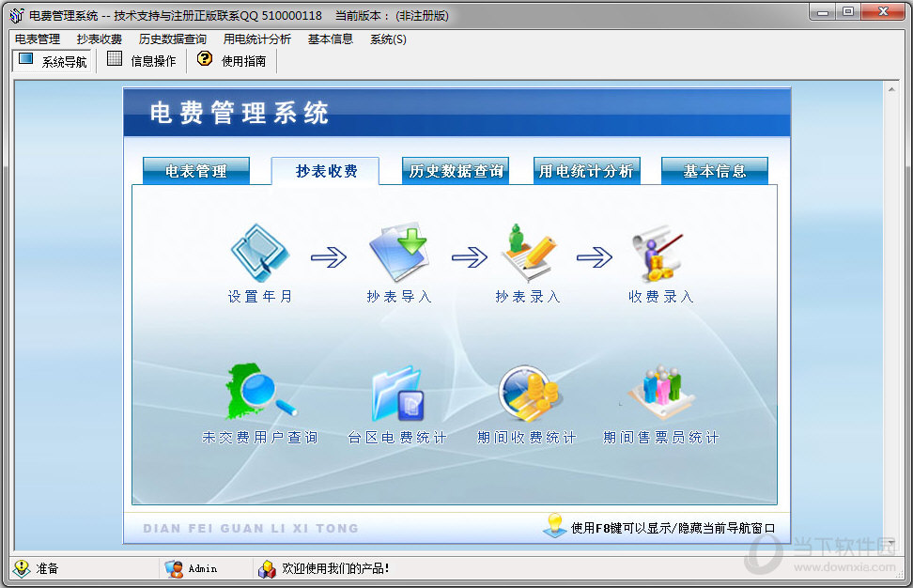Image resolution: width=913 pixels, height=588 pixels.
Task: Open 期间售票员统计 people icon
Action: pyautogui.click(x=661, y=392)
